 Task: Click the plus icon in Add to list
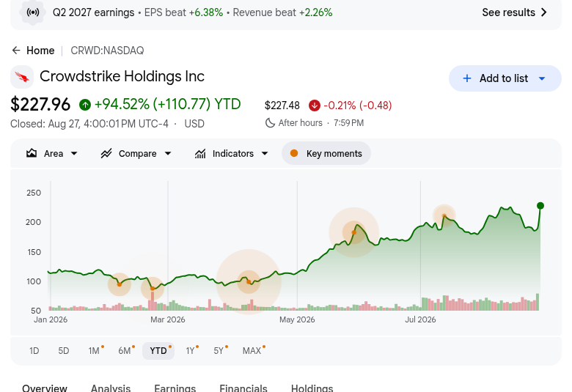tap(467, 78)
